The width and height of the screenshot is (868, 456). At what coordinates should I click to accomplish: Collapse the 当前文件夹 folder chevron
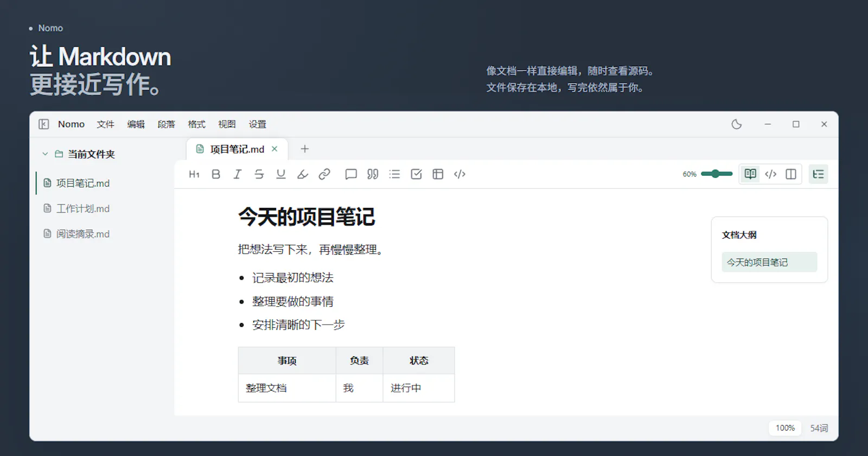tap(45, 154)
